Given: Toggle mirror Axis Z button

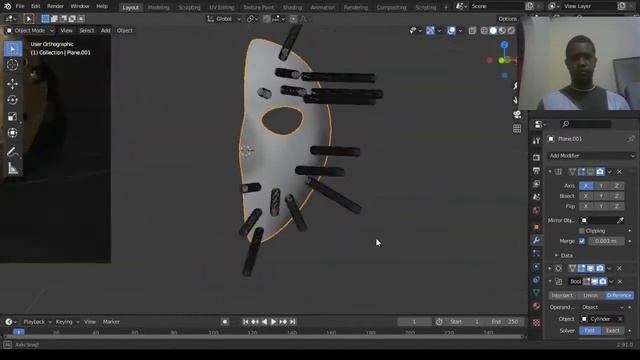Looking at the screenshot, I should 617,186.
